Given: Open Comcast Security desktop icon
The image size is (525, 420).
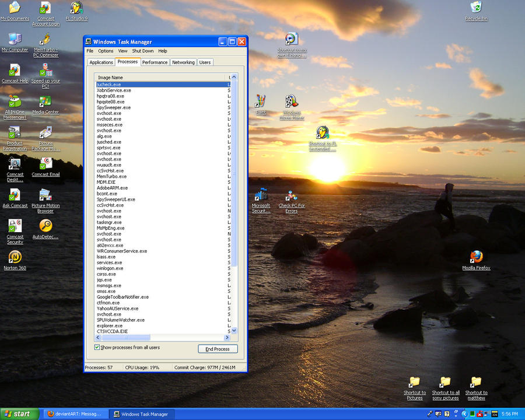Looking at the screenshot, I should tap(15, 232).
